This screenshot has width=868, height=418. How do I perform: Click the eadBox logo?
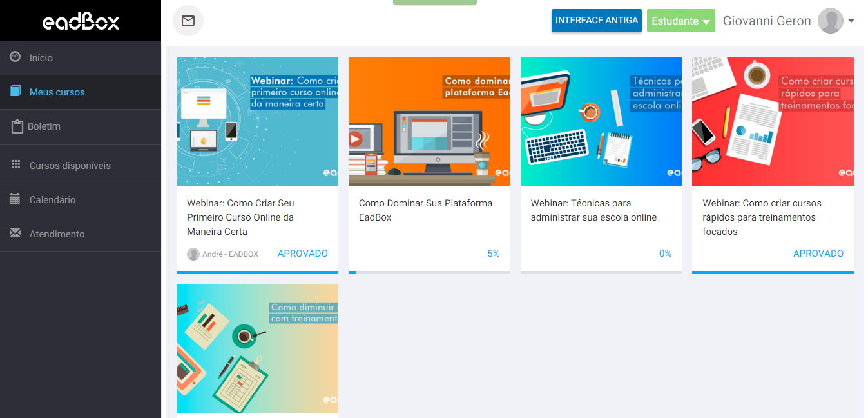coord(81,22)
